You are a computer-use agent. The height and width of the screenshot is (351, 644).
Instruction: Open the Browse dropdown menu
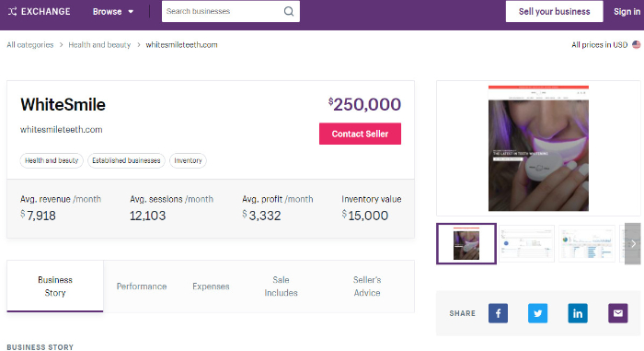[113, 12]
